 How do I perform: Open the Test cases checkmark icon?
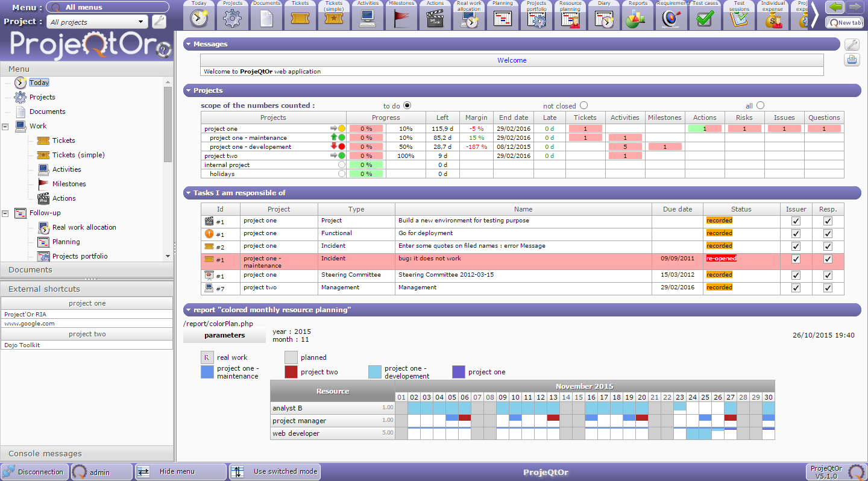705,19
